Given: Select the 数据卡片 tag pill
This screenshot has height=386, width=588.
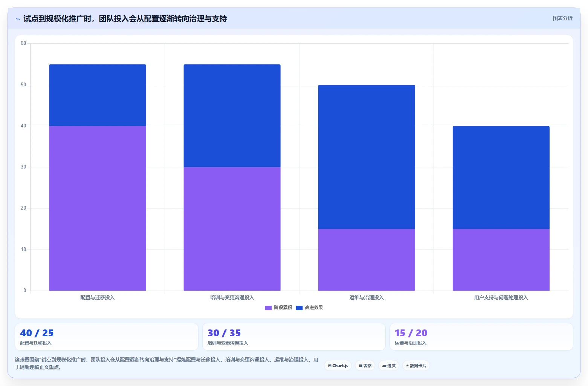Looking at the screenshot, I should pos(416,366).
